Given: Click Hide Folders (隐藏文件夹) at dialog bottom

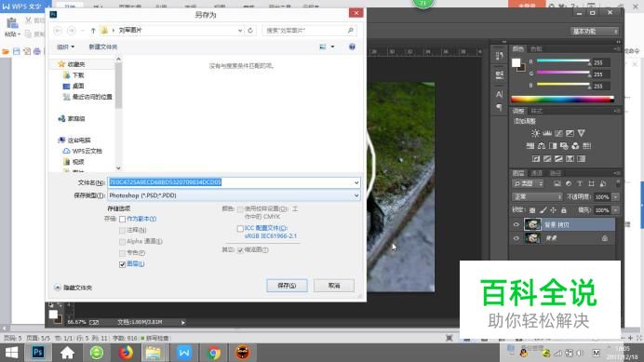Looking at the screenshot, I should pyautogui.click(x=74, y=288).
